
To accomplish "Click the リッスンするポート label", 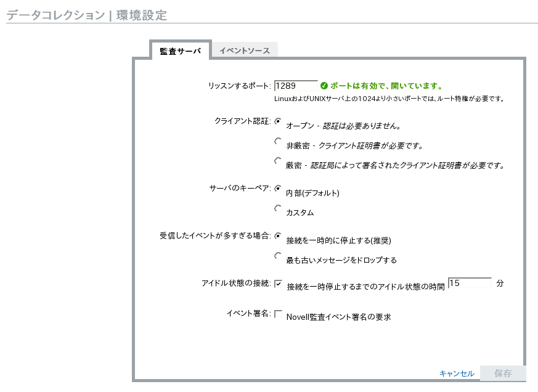I will click(x=240, y=86).
